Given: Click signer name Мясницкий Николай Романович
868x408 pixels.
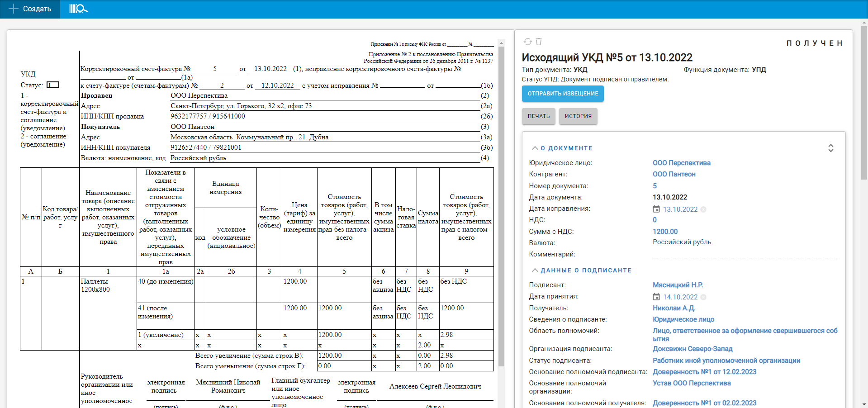Looking at the screenshot, I should click(228, 386).
